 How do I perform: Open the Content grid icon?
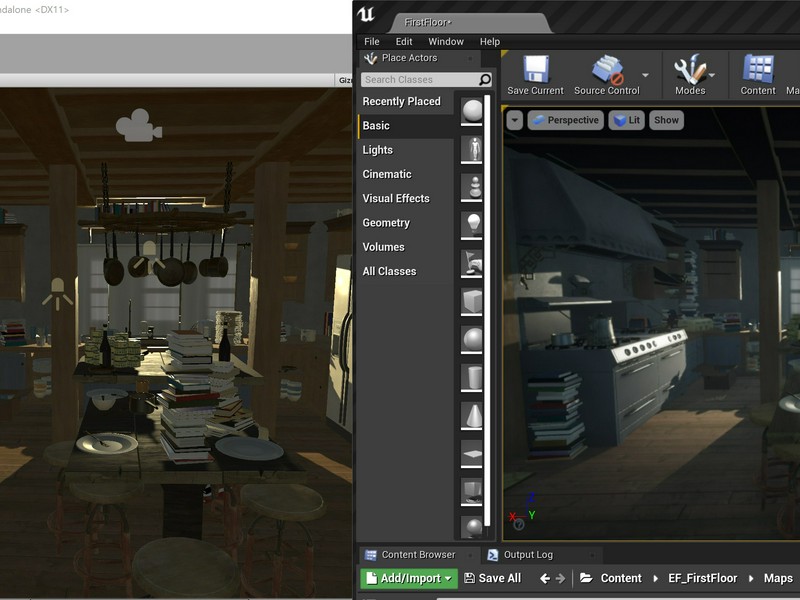(x=758, y=69)
